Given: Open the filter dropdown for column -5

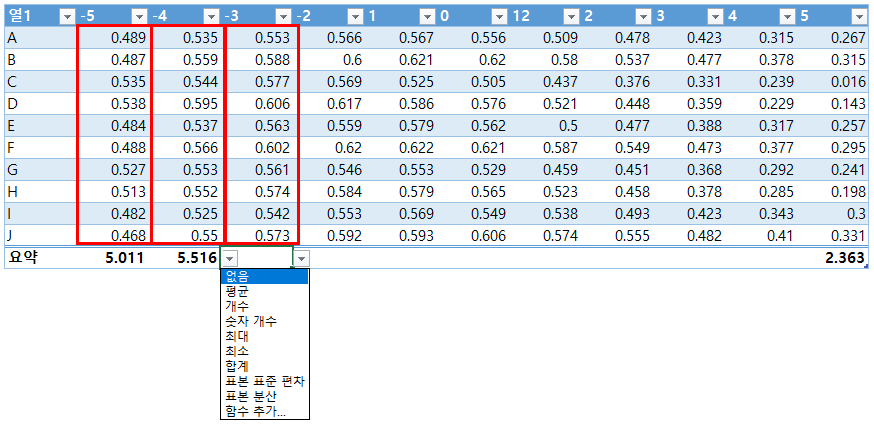Looking at the screenshot, I should tap(139, 17).
